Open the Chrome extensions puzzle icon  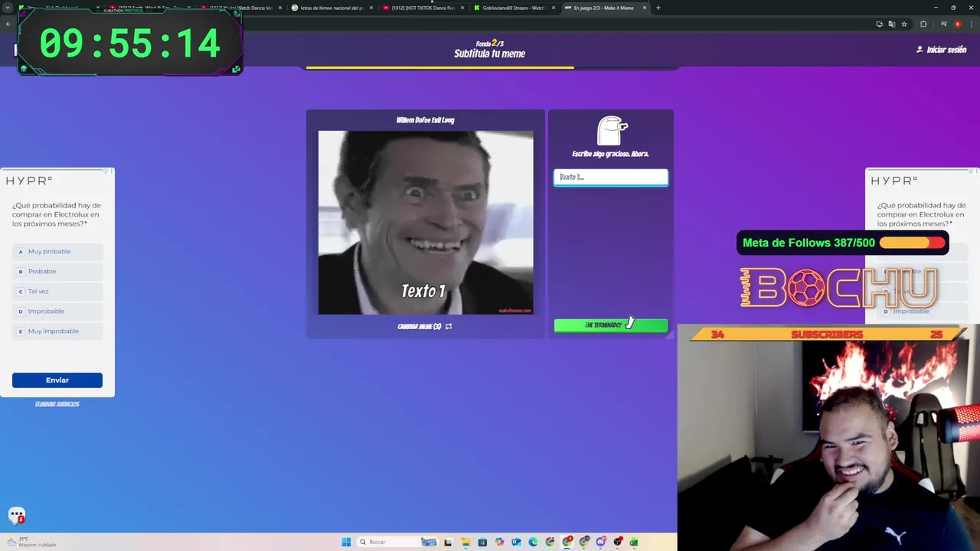(923, 24)
